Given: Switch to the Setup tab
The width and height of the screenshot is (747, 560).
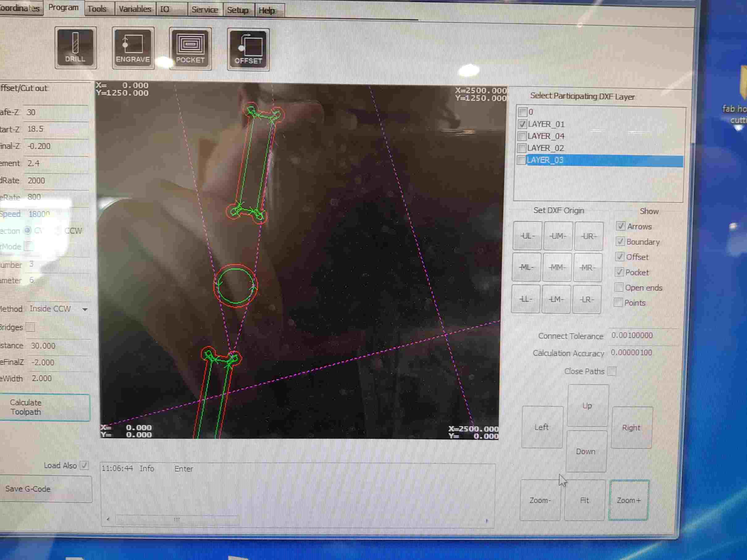Looking at the screenshot, I should (x=237, y=10).
